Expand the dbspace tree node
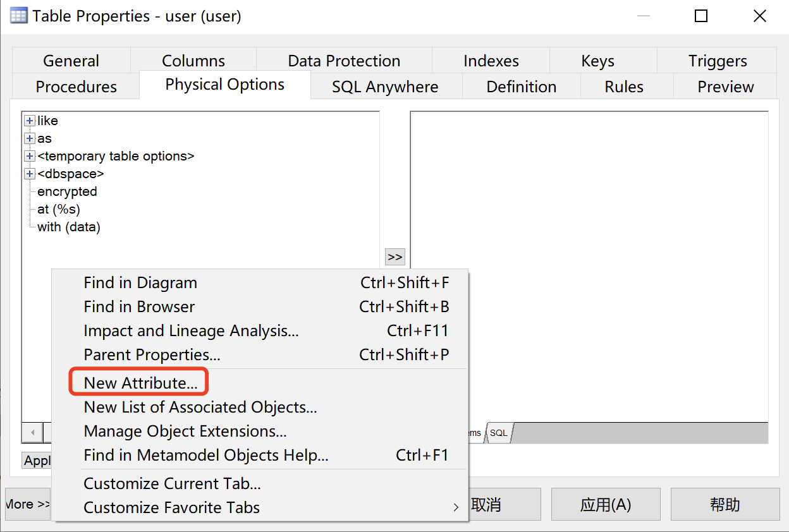This screenshot has width=789, height=532. (29, 174)
